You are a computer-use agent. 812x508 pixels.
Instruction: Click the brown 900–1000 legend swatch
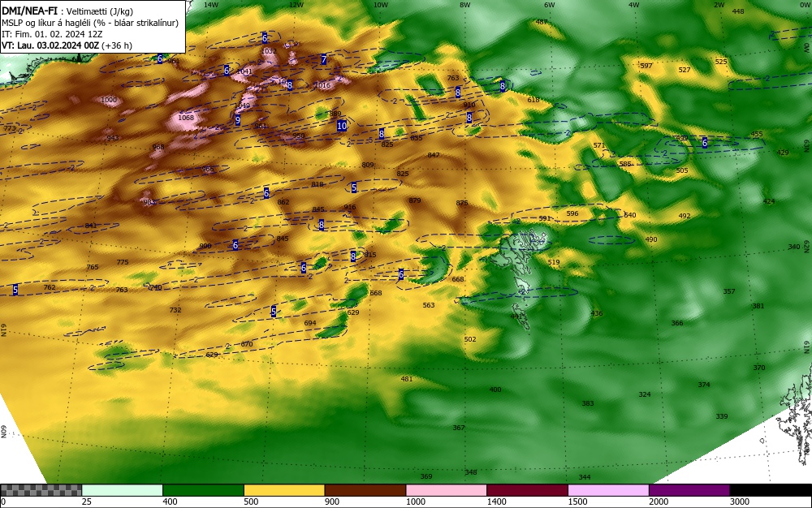tap(365, 490)
